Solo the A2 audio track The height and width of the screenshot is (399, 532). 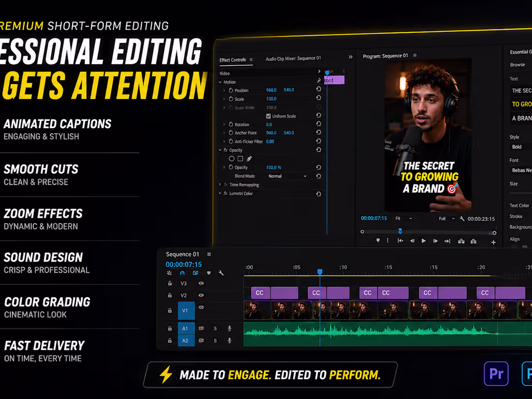[215, 340]
